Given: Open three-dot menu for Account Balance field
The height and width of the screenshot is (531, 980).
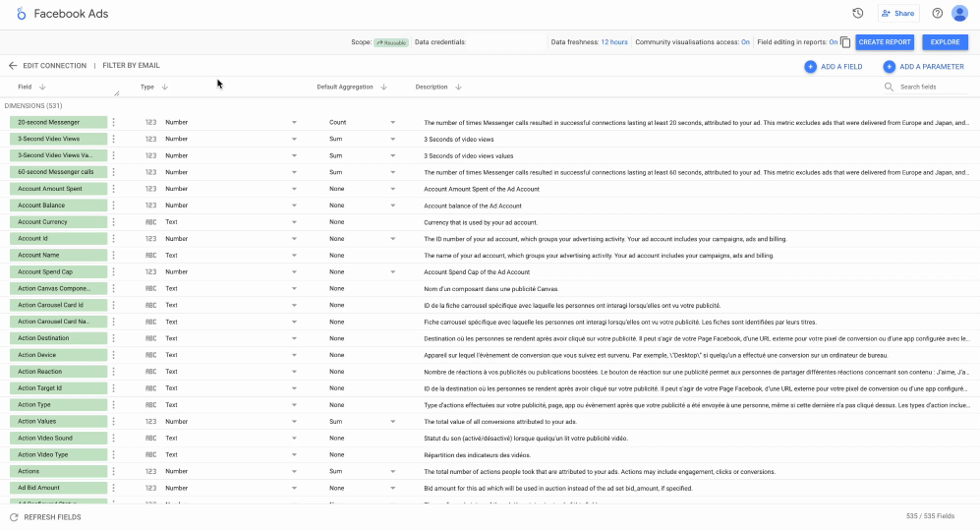Looking at the screenshot, I should tap(113, 206).
